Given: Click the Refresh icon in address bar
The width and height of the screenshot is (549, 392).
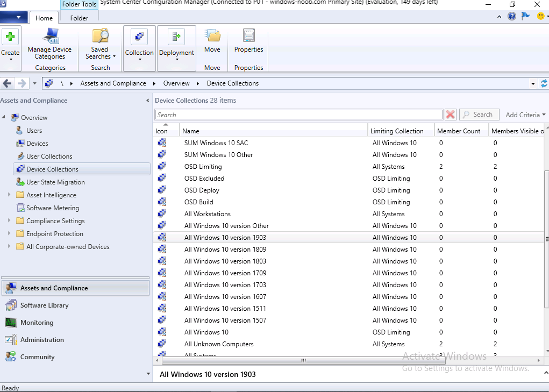Looking at the screenshot, I should pos(544,83).
